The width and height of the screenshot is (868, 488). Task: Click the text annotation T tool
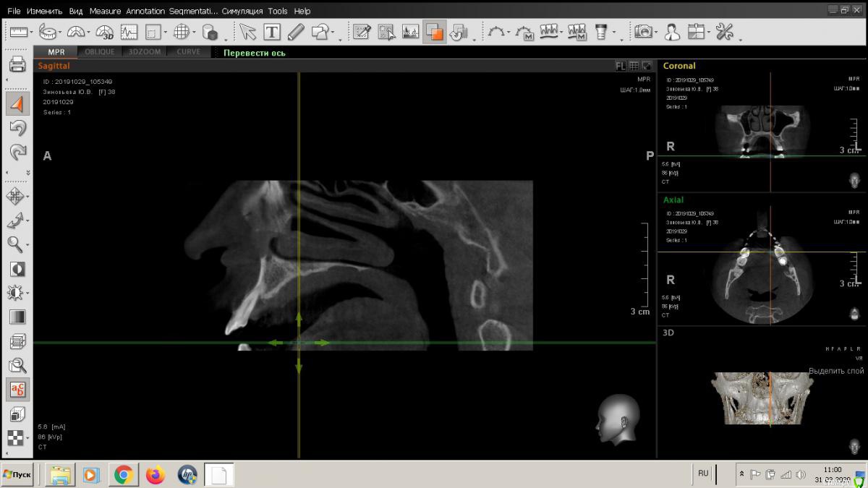pos(272,32)
